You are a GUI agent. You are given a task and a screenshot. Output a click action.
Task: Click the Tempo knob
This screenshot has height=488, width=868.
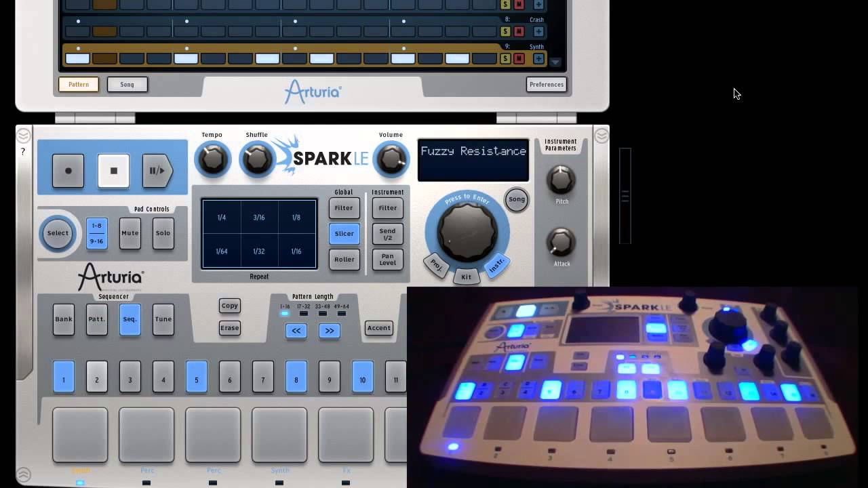point(212,160)
